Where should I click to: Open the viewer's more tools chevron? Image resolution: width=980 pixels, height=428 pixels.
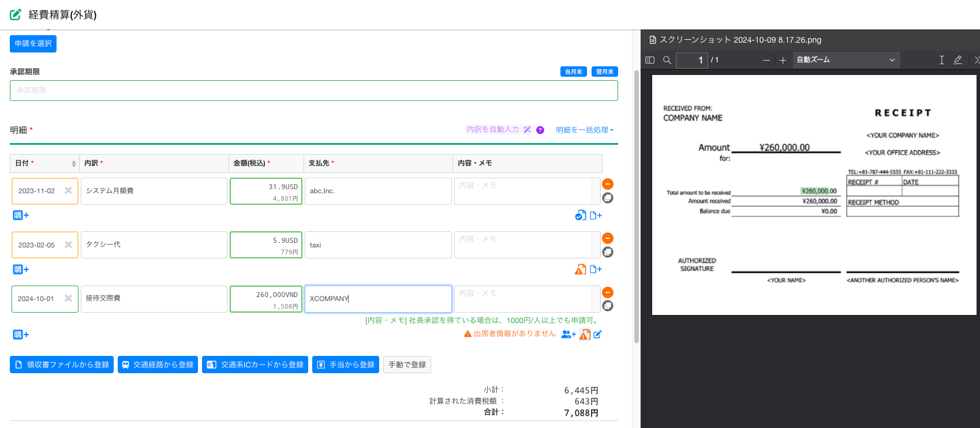click(977, 60)
